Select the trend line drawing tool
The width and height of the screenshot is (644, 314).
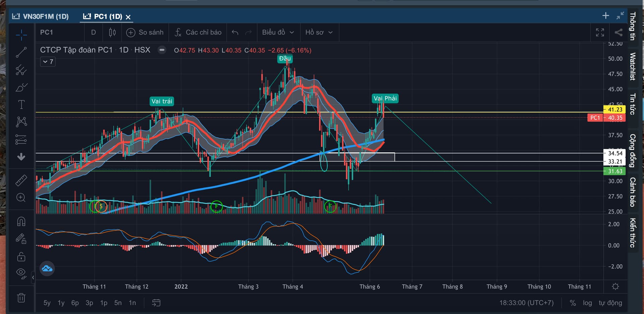pos(21,52)
